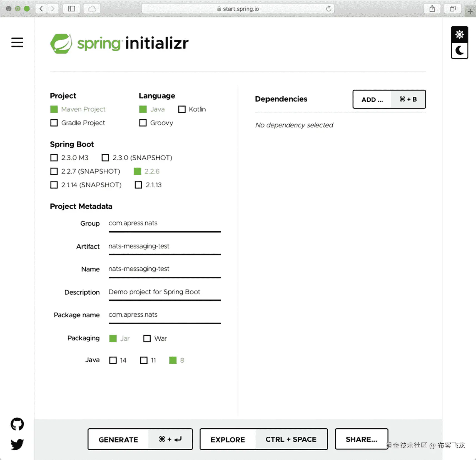Open the hamburger menu
Screen dimensions: 476x460
(x=17, y=42)
